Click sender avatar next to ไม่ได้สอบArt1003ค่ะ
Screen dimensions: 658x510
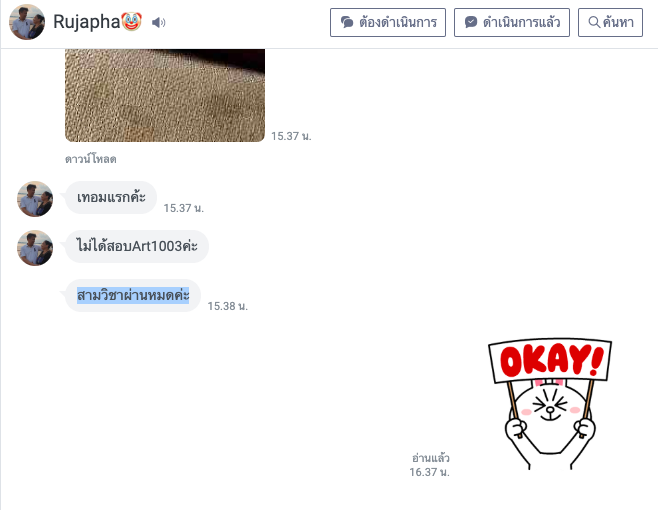coord(35,248)
